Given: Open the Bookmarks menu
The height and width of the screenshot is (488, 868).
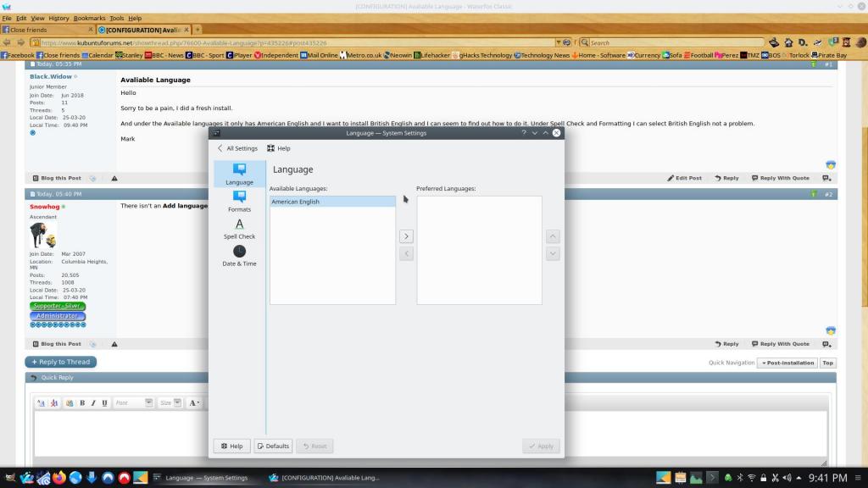Looking at the screenshot, I should click(x=89, y=18).
